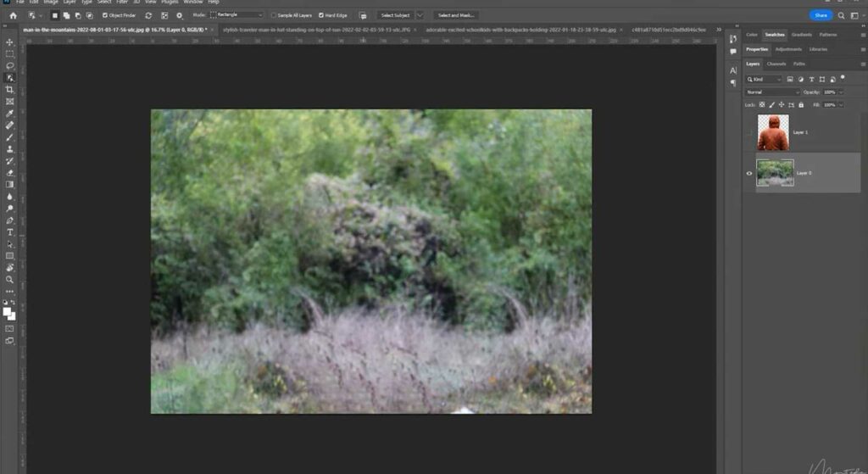The image size is (868, 474).
Task: Toggle lock position
Action: [x=781, y=104]
